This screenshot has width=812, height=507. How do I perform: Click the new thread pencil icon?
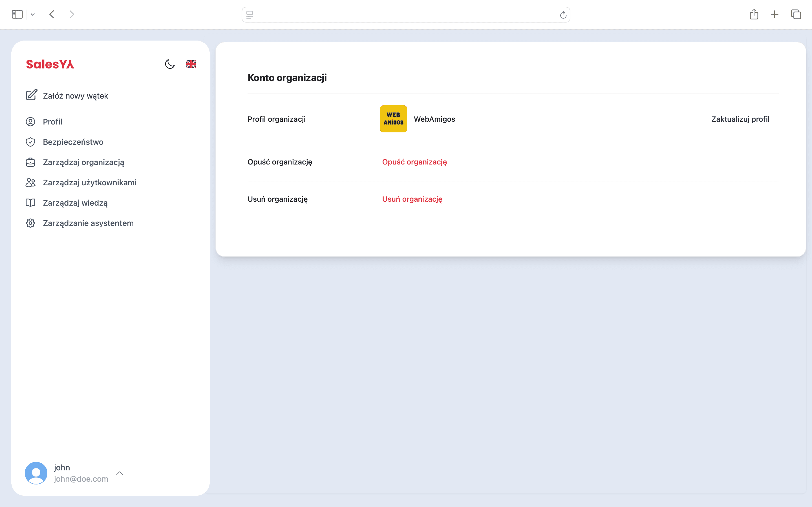click(x=31, y=95)
